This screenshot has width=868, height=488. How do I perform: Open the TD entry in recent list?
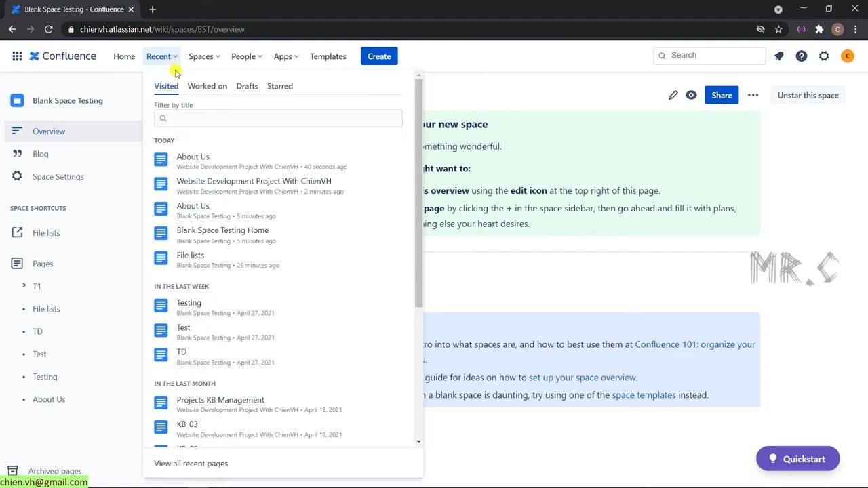point(181,357)
